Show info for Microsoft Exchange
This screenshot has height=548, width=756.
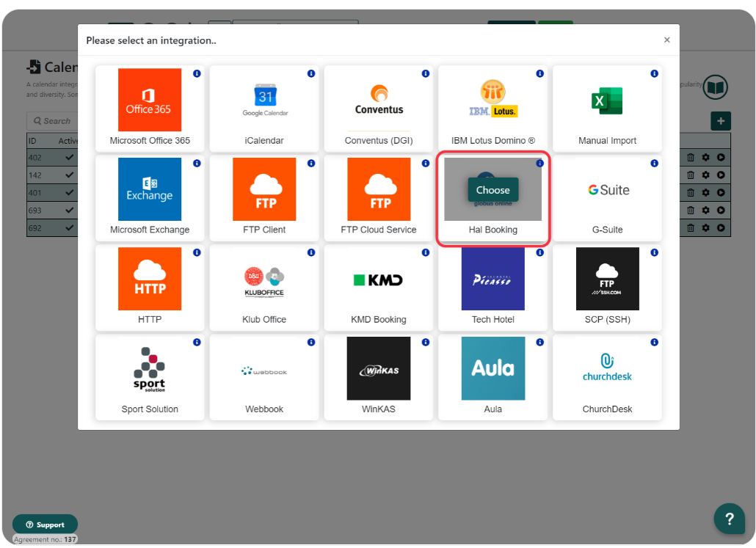coord(197,164)
